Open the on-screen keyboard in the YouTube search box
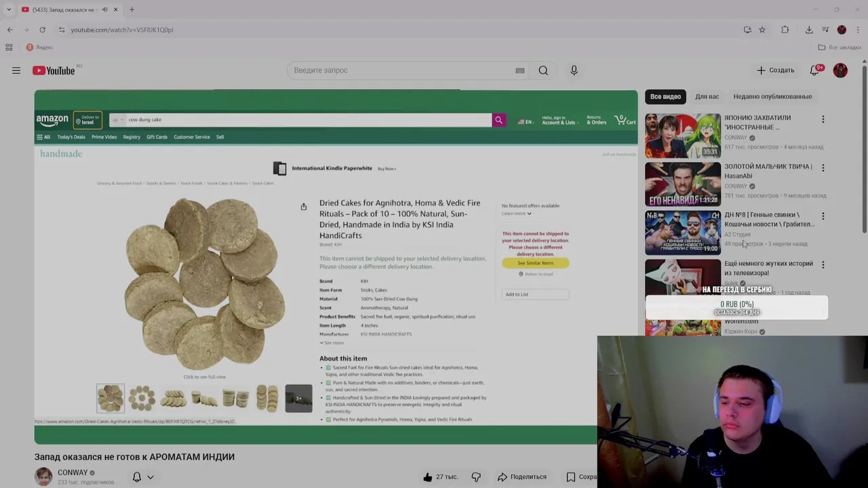This screenshot has height=488, width=868. (520, 70)
